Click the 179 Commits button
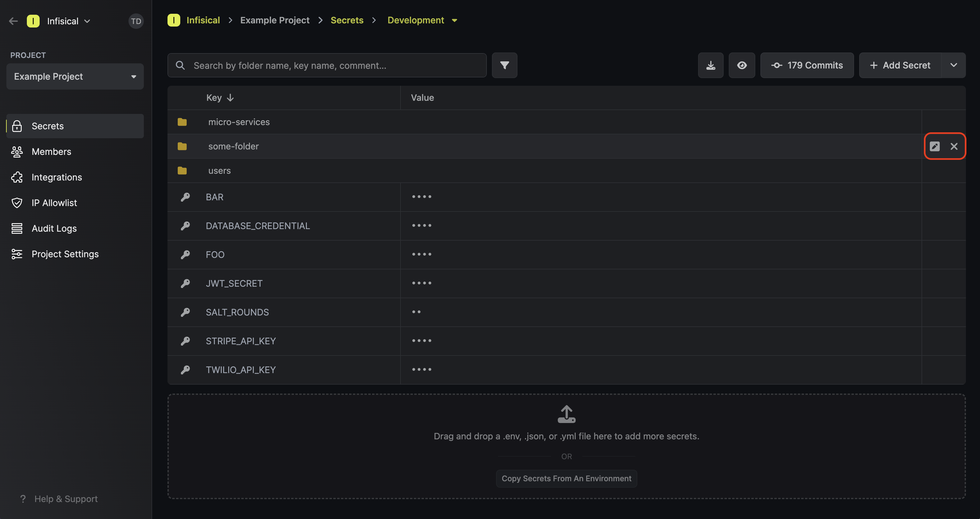Image resolution: width=980 pixels, height=519 pixels. [807, 65]
